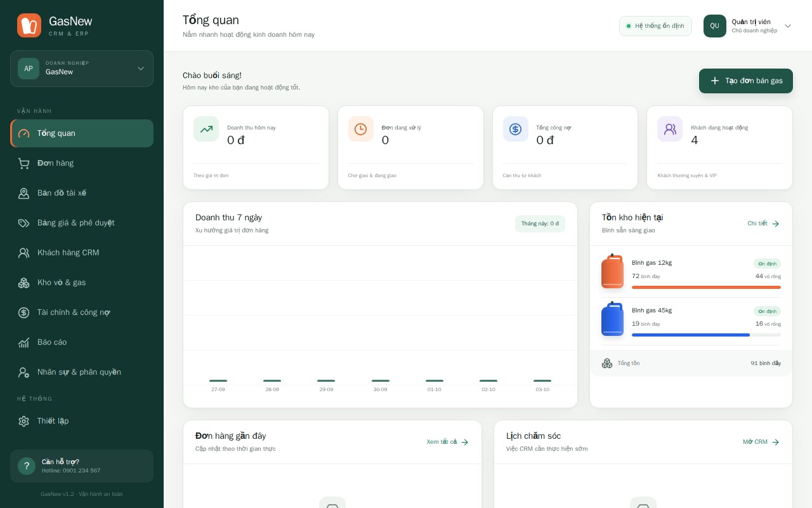Screen dimensions: 812x508
Task: Click the Xem tất cả orders link
Action: coord(448,442)
